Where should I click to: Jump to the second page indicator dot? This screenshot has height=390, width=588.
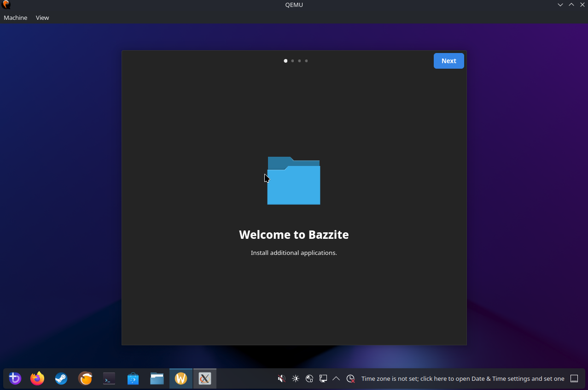tap(292, 61)
